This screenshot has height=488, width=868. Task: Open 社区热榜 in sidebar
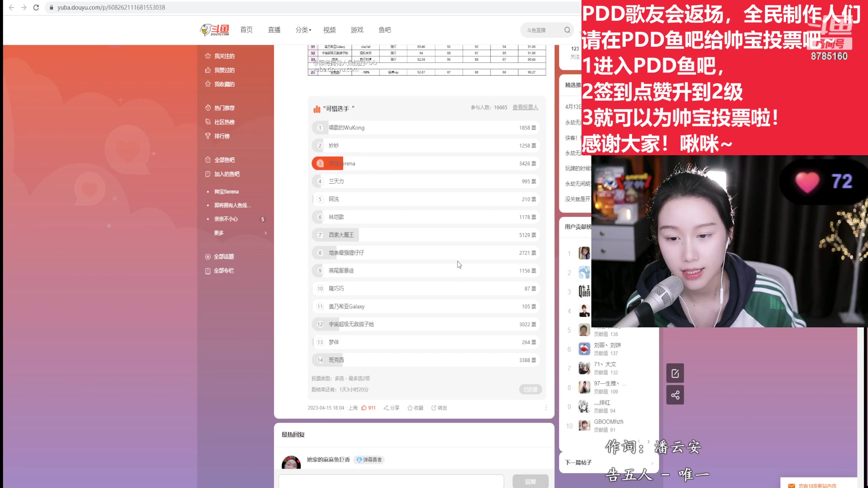click(x=220, y=122)
